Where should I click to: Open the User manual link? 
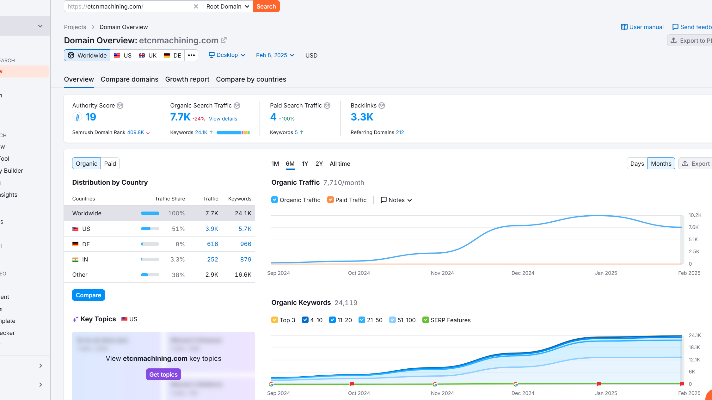click(x=642, y=27)
